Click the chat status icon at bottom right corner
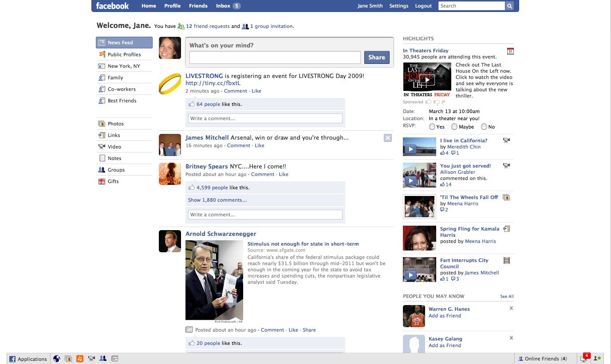 click(597, 358)
